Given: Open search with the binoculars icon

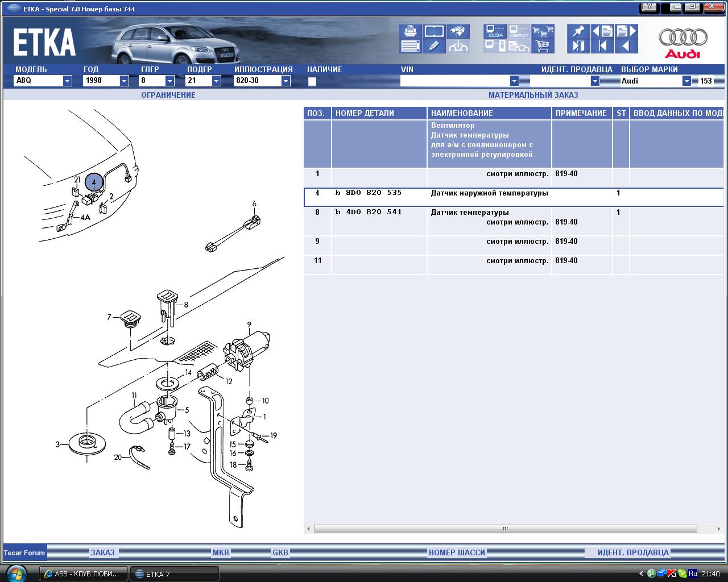Looking at the screenshot, I should 458,31.
